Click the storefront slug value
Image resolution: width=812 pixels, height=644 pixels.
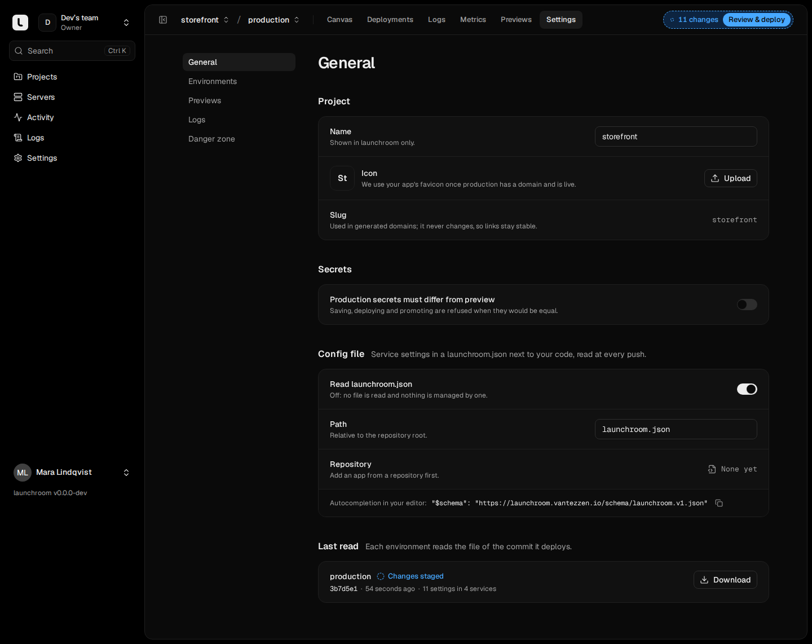click(735, 220)
